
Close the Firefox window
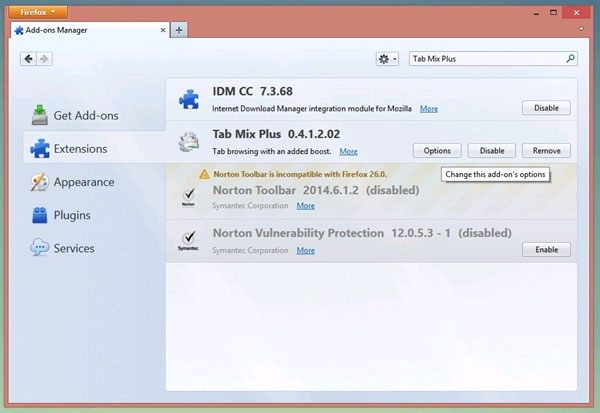click(x=576, y=13)
